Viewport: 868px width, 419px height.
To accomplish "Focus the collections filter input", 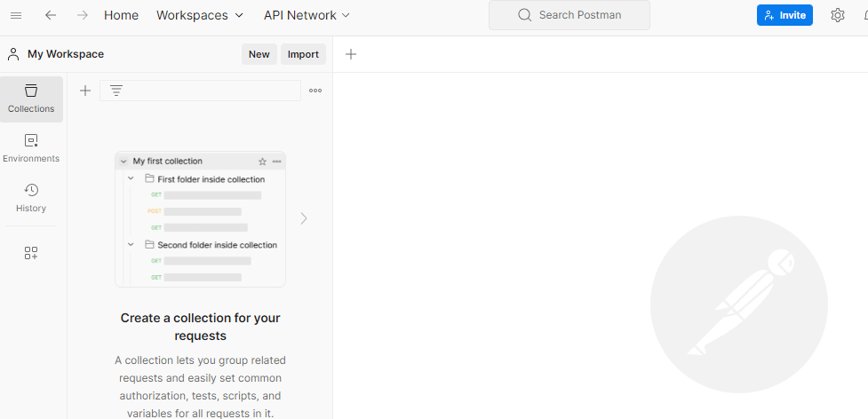I will [201, 91].
